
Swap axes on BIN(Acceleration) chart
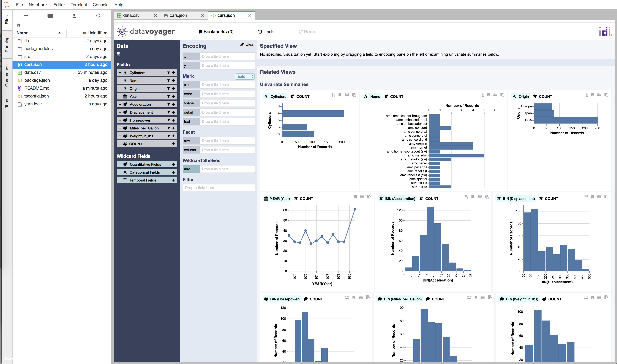click(x=466, y=197)
